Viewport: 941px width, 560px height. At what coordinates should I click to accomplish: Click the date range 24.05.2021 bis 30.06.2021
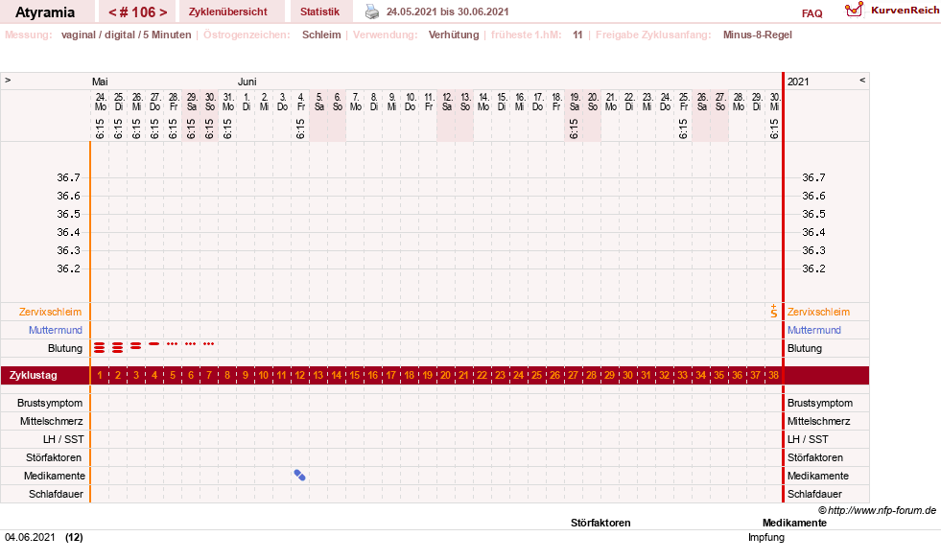(x=448, y=12)
